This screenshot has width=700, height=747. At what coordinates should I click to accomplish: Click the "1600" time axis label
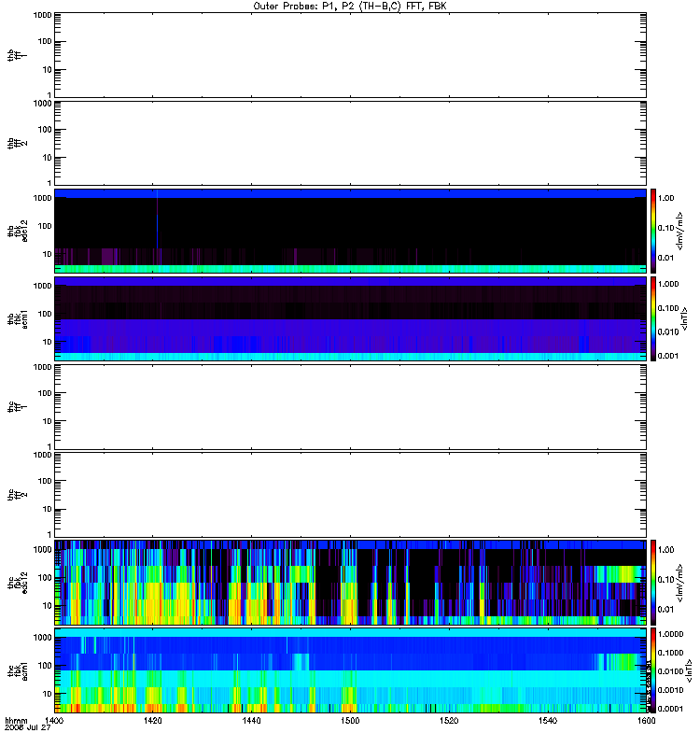646,720
